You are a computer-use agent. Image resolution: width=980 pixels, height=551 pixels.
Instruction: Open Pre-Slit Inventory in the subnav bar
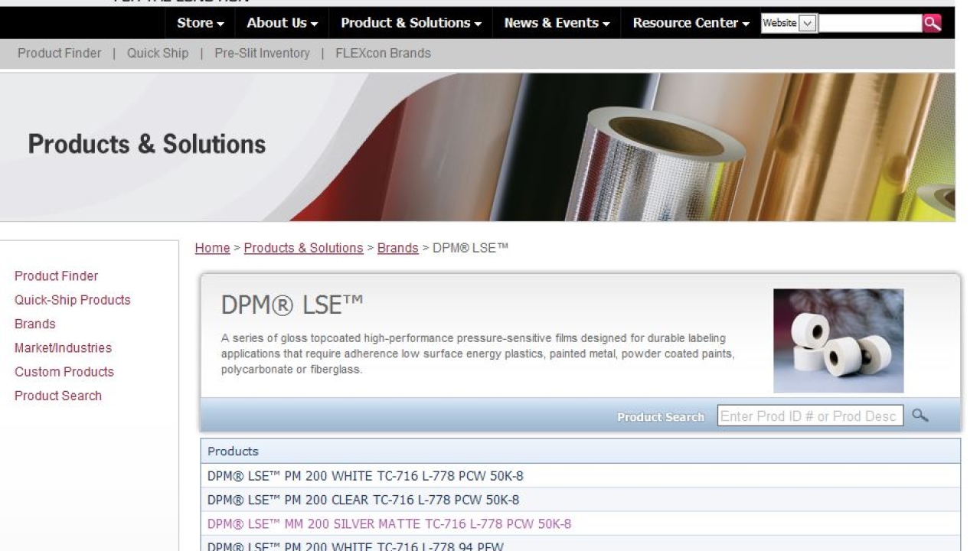pyautogui.click(x=262, y=54)
